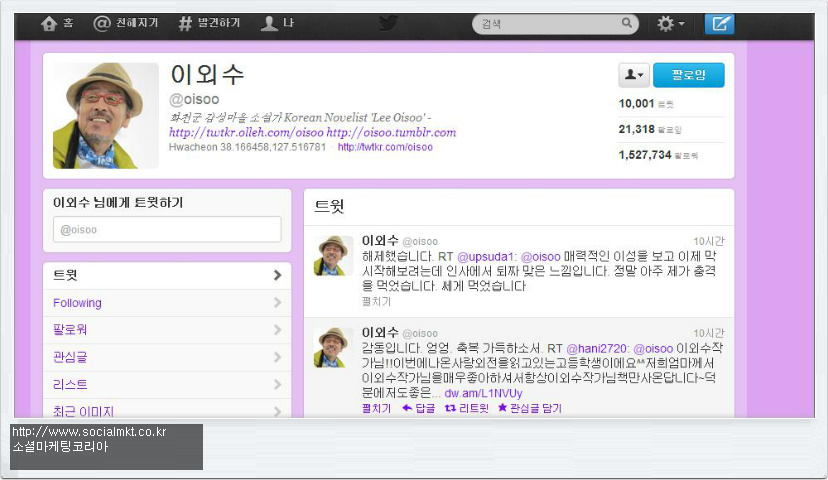Click the chevron on the 팔로워 row

point(277,330)
